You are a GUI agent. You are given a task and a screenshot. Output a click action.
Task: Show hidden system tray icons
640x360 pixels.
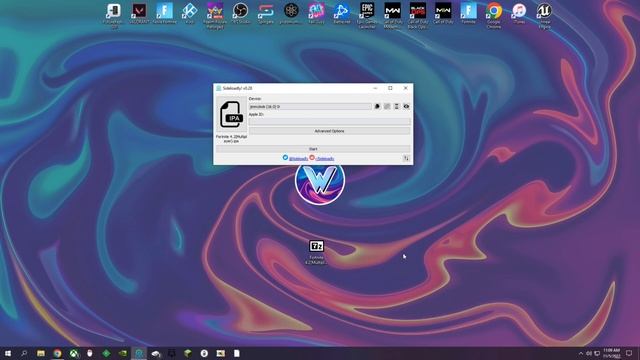[x=581, y=353]
